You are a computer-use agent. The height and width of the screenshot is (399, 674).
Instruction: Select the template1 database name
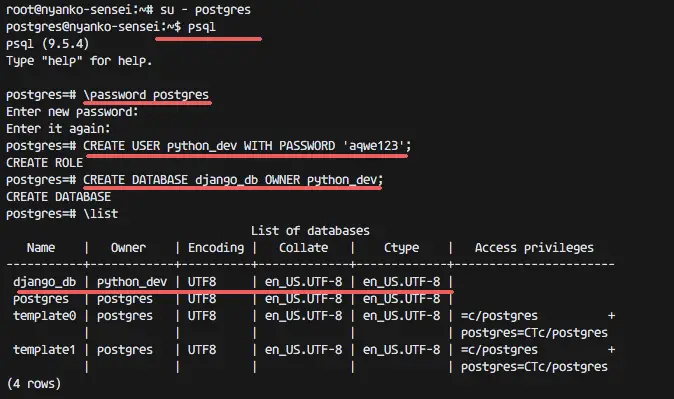tap(44, 350)
